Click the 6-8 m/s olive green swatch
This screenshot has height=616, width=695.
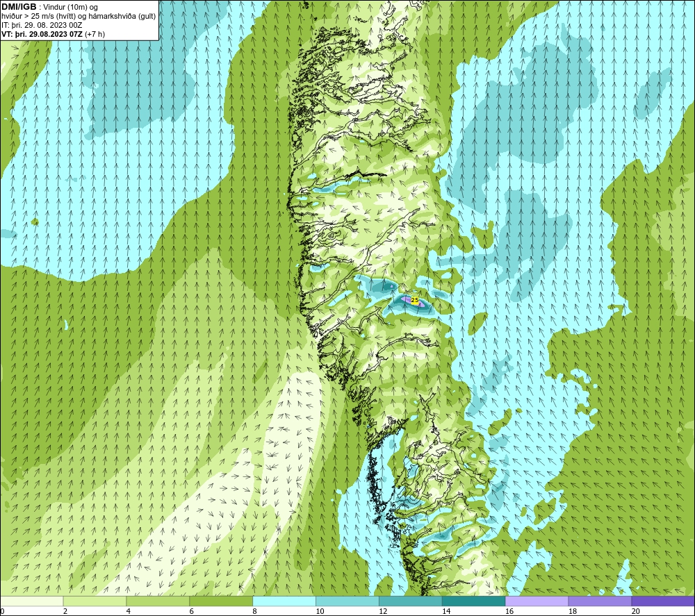pyautogui.click(x=221, y=601)
